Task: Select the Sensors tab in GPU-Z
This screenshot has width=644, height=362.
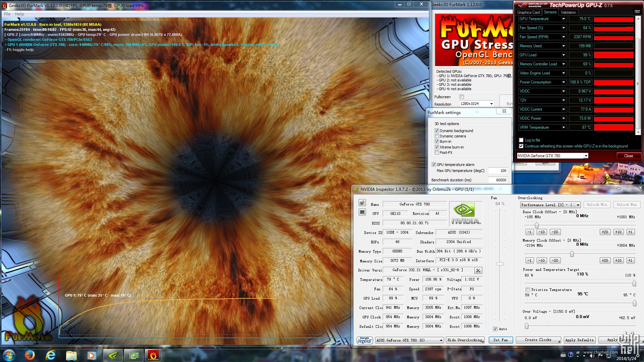Action: pos(550,12)
